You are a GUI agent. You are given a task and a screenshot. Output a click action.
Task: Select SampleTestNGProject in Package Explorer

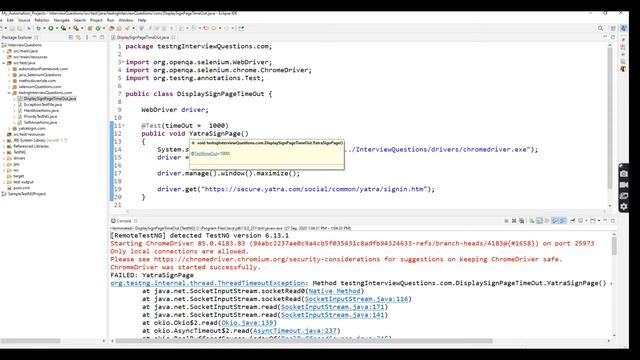(x=27, y=194)
